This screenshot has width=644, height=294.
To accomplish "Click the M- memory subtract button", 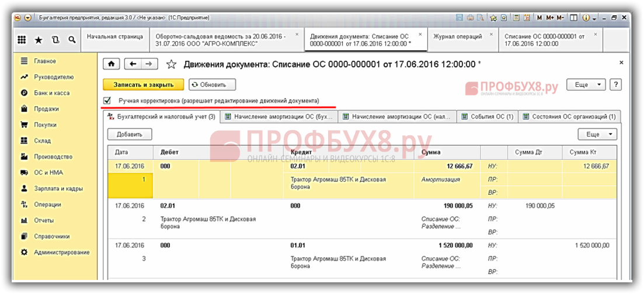I will pyautogui.click(x=561, y=17).
